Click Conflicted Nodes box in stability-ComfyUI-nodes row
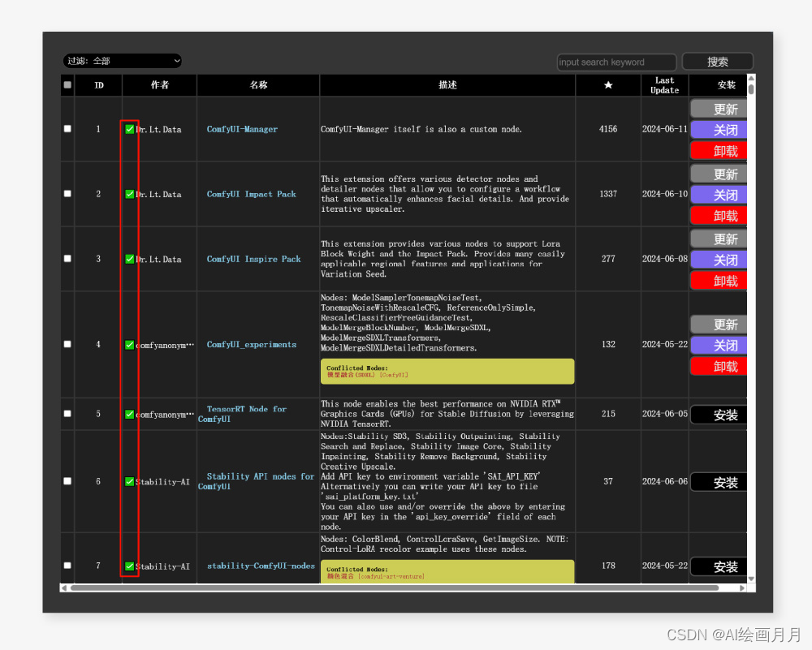812x650 pixels. coord(447,571)
